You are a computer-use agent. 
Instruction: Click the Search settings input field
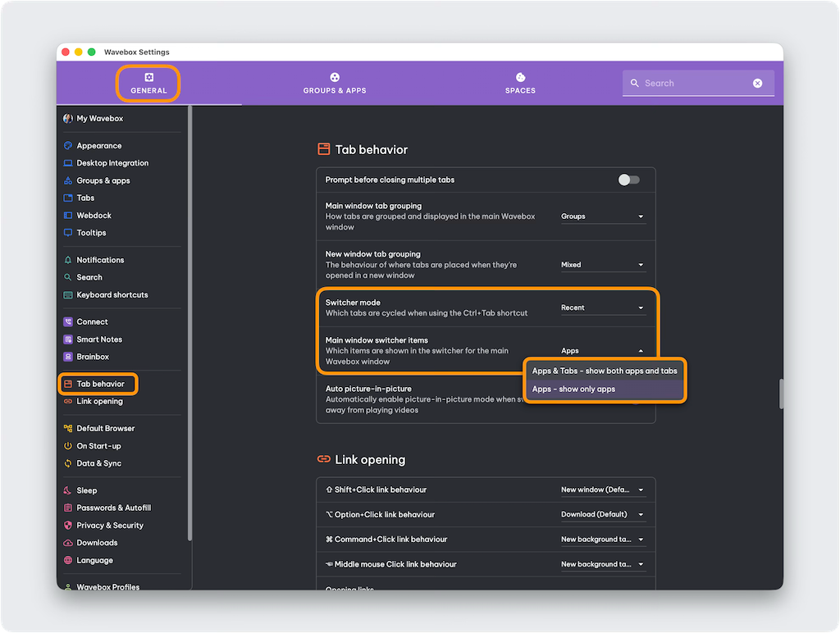tap(693, 84)
